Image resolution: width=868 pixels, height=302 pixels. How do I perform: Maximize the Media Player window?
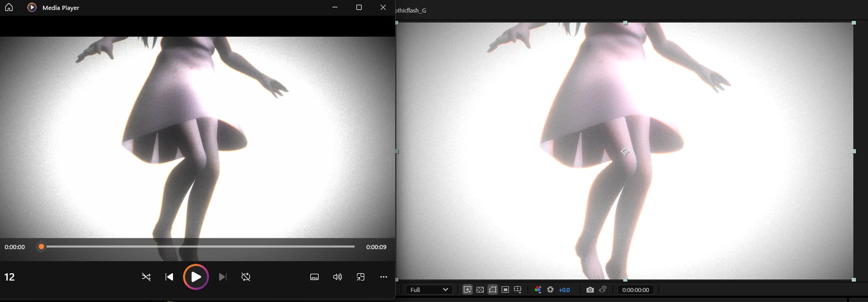[x=359, y=7]
